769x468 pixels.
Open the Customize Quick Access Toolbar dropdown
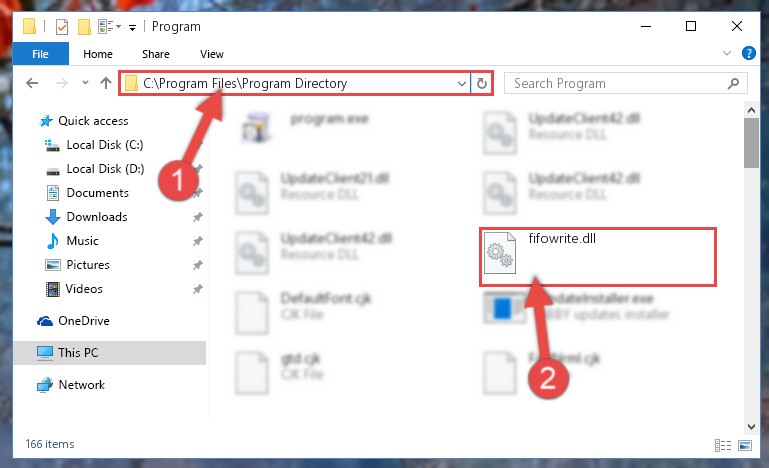pyautogui.click(x=132, y=27)
